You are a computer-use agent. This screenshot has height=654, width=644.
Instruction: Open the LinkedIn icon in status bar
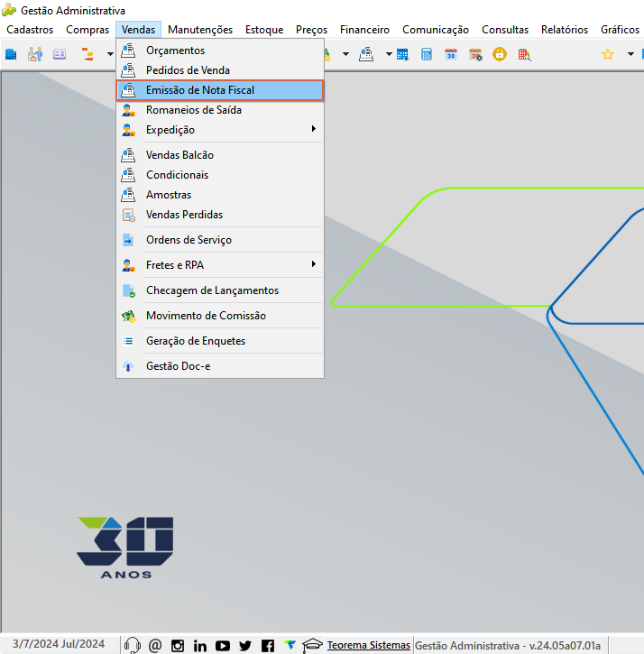coord(200,646)
